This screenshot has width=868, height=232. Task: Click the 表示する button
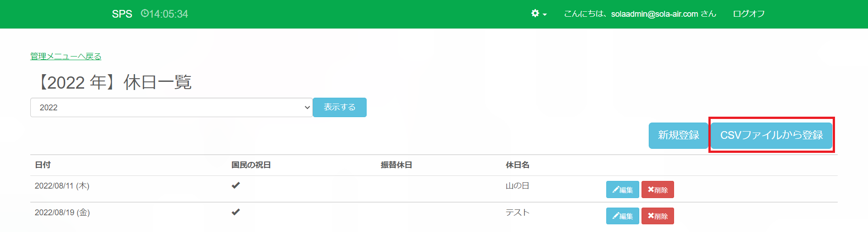click(340, 108)
